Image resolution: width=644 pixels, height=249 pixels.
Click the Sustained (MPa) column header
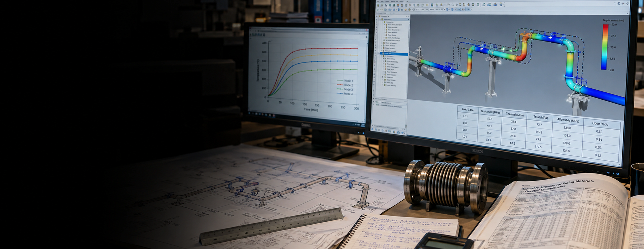490,112
